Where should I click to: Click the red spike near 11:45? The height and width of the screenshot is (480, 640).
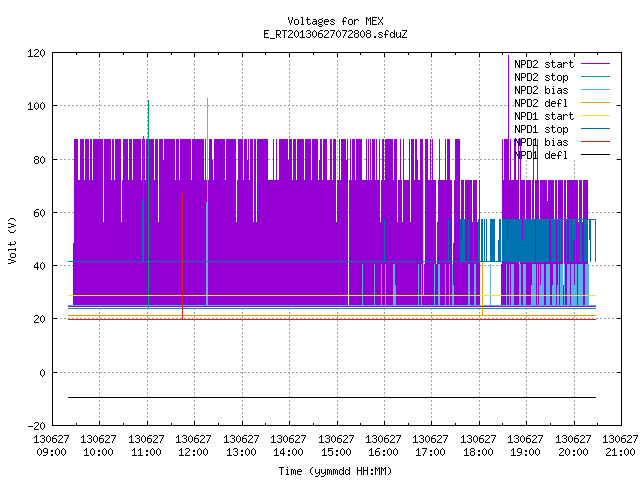[182, 256]
